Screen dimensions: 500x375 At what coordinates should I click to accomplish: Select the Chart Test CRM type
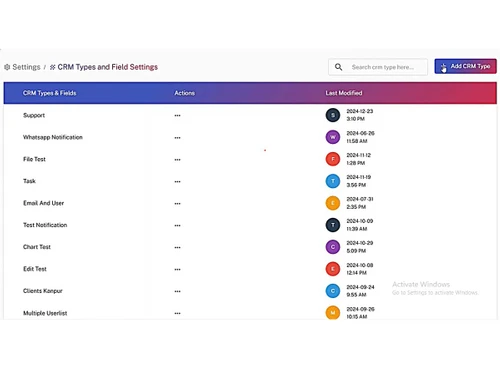click(x=37, y=247)
